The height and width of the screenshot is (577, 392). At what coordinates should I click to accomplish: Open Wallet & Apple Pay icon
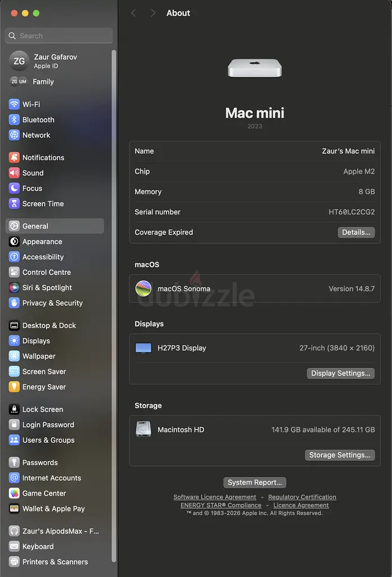[14, 509]
